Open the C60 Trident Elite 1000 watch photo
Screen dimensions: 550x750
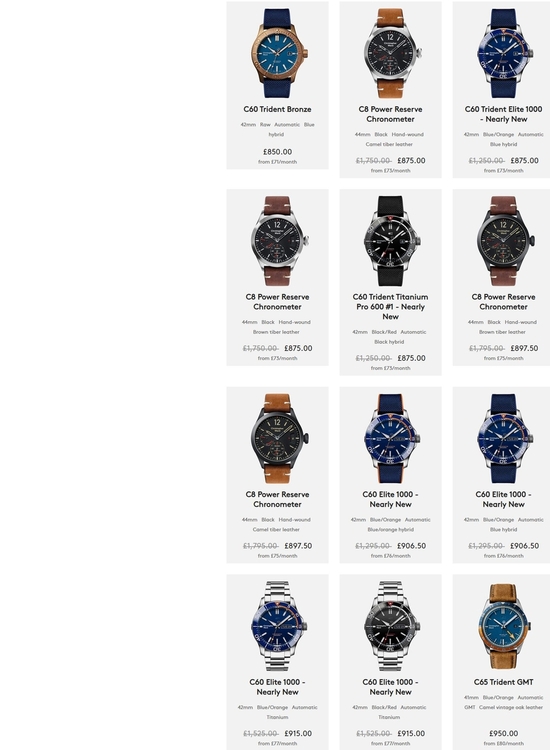tap(504, 53)
